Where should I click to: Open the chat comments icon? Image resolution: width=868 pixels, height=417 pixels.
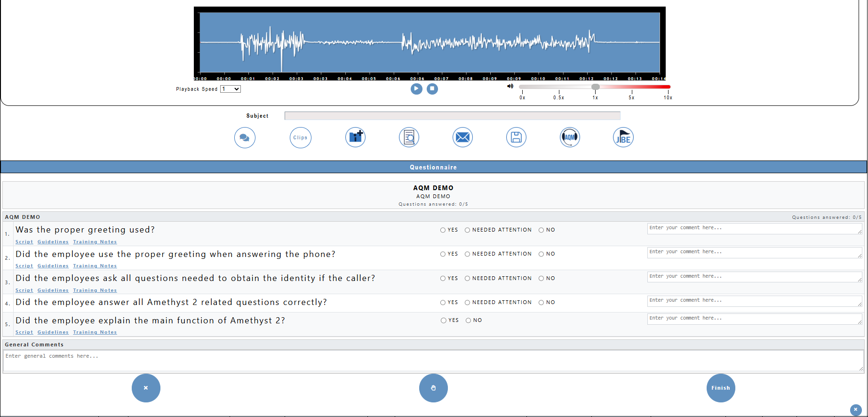point(245,138)
